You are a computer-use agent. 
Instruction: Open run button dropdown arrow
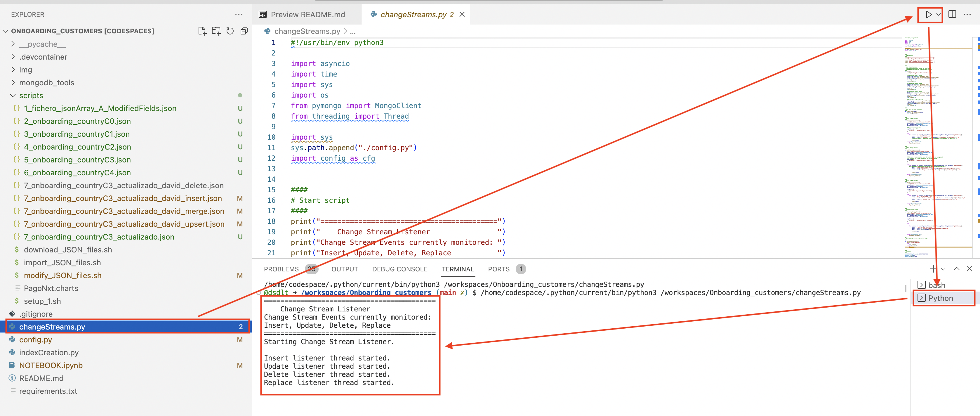[x=938, y=15]
